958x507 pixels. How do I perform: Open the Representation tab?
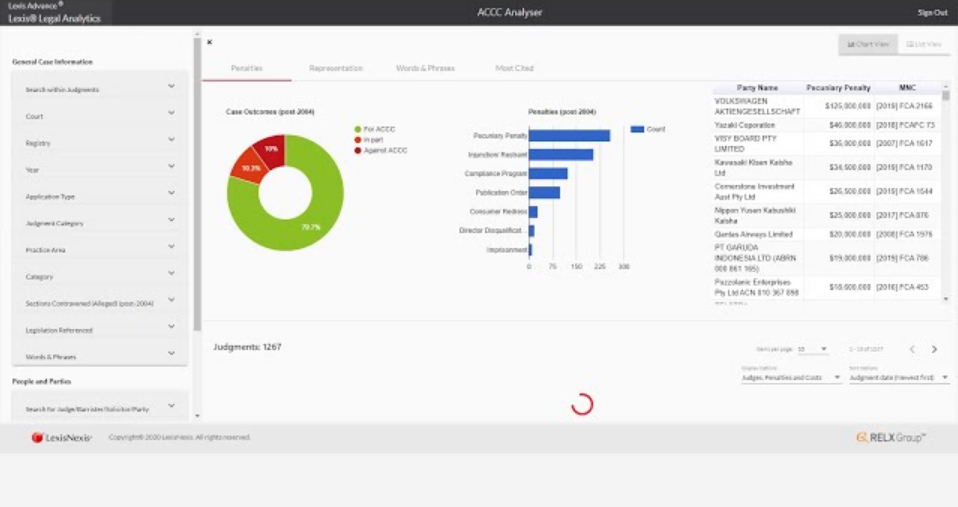point(335,68)
